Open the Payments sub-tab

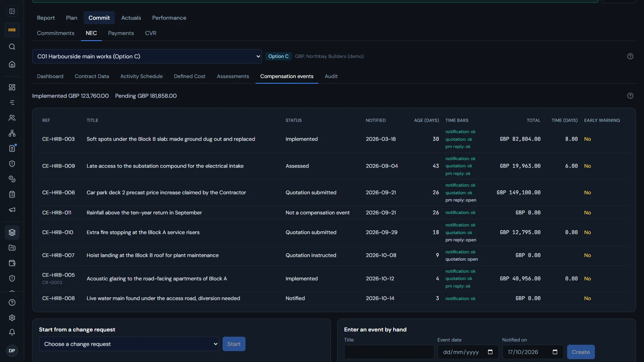121,33
